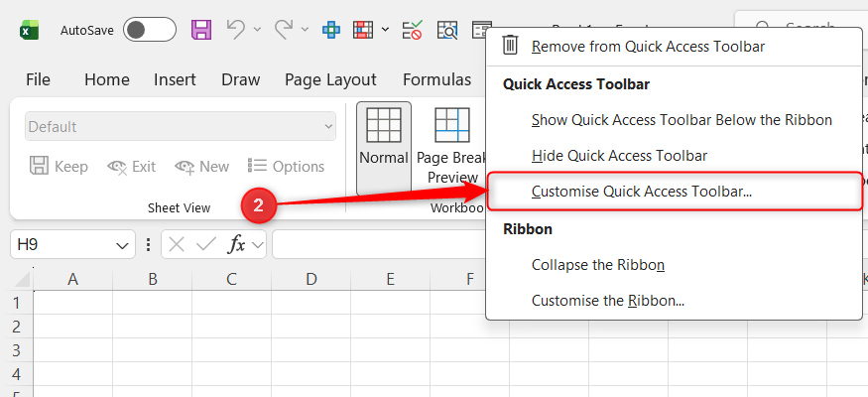Open Customise Quick Access Toolbar...
868x397 pixels.
[x=675, y=192]
